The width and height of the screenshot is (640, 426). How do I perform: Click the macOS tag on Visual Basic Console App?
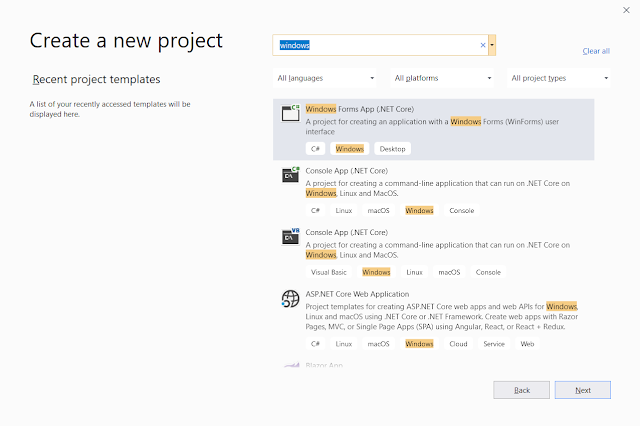coord(449,272)
